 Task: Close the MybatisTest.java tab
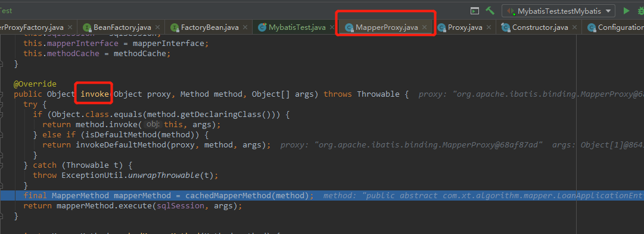[x=332, y=27]
